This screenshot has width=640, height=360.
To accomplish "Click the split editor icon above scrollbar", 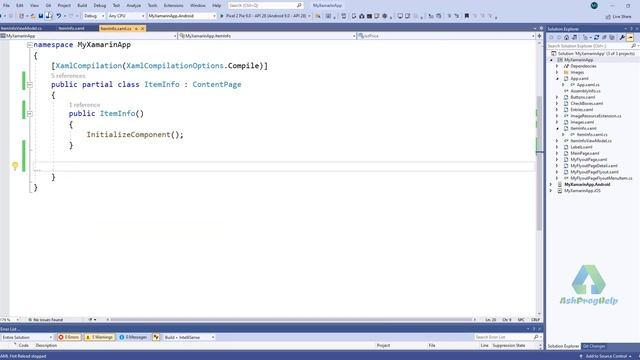I will click(x=539, y=36).
